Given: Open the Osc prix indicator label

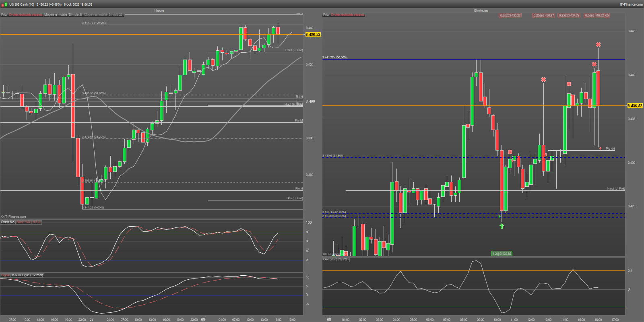Looking at the screenshot, I should (x=336, y=259).
